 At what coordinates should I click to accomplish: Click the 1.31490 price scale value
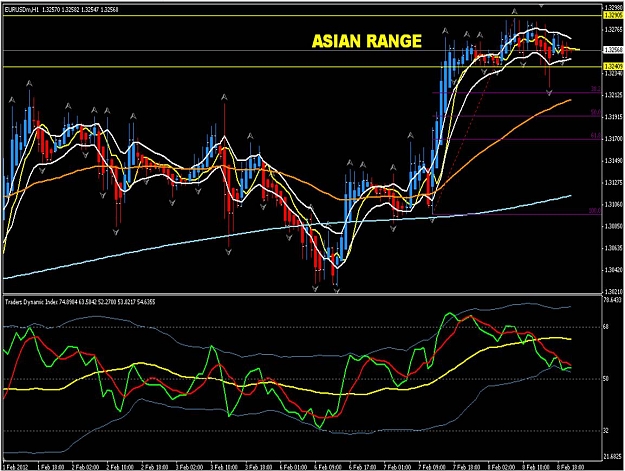[613, 161]
